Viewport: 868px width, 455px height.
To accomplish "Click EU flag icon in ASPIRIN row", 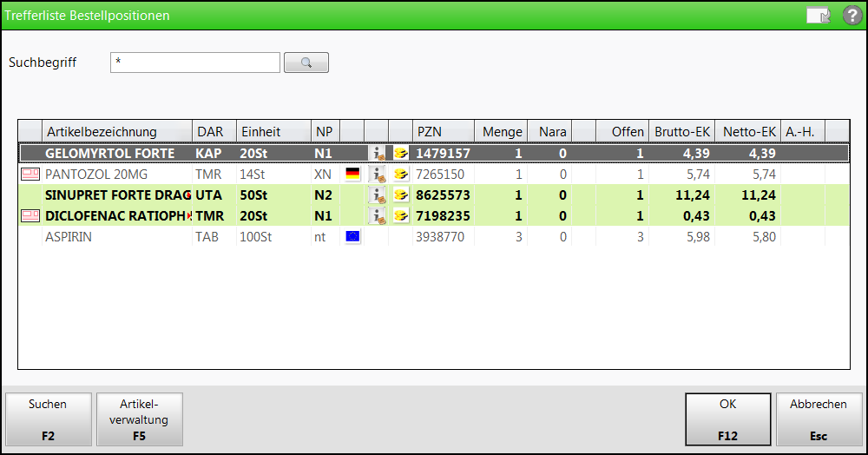I will click(x=352, y=236).
